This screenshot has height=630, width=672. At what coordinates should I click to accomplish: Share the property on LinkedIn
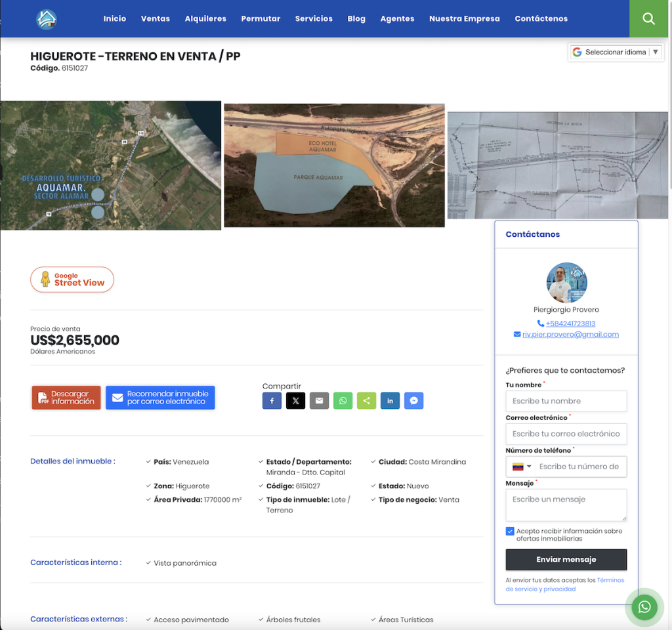pyautogui.click(x=390, y=400)
